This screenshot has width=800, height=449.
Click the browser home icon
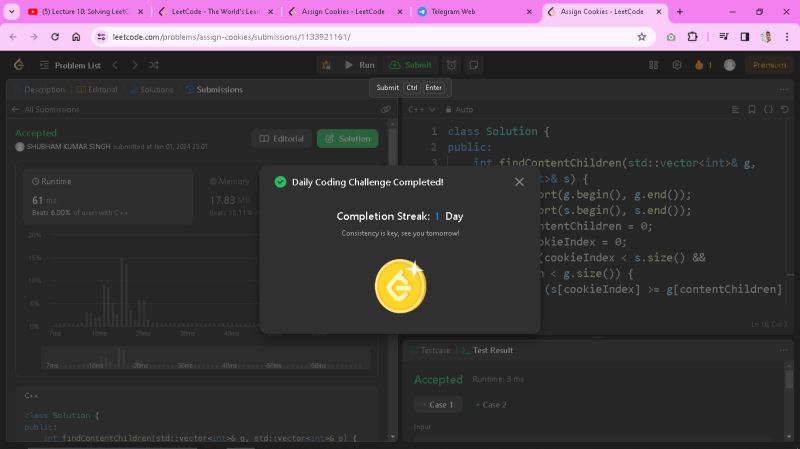76,37
